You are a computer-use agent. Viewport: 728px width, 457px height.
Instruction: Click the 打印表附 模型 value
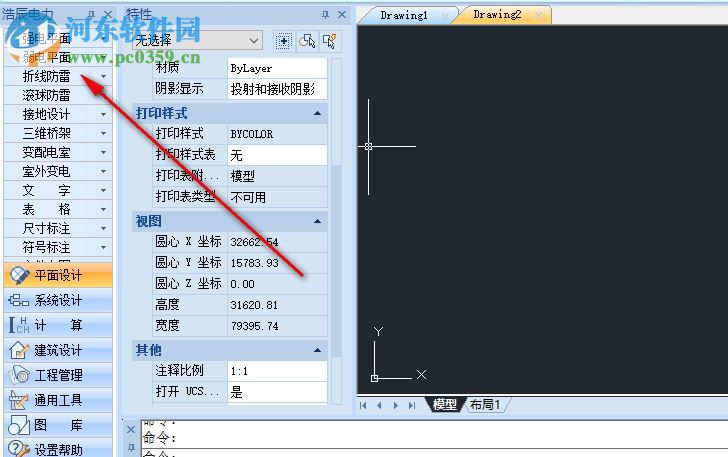pyautogui.click(x=277, y=176)
